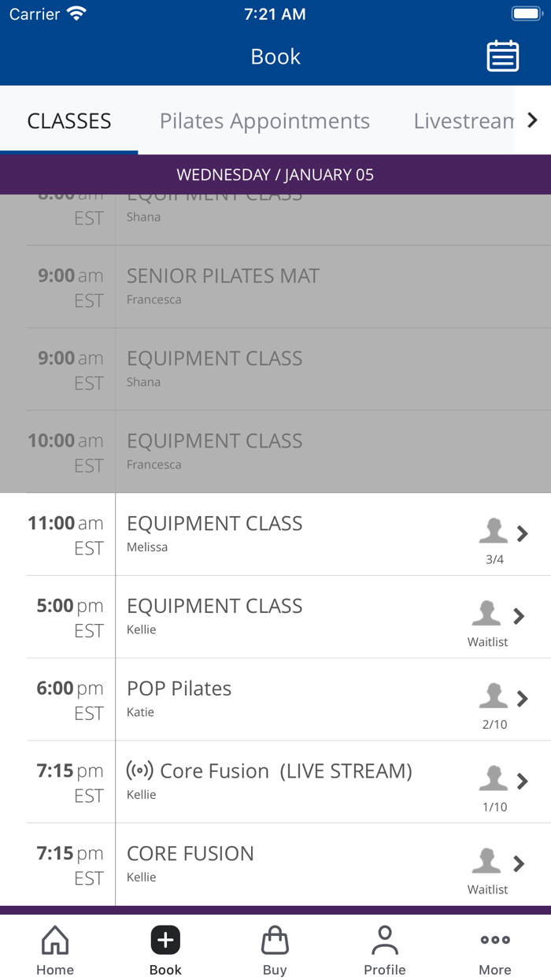Open the Livestream tab
This screenshot has height=980, width=551.
click(461, 121)
